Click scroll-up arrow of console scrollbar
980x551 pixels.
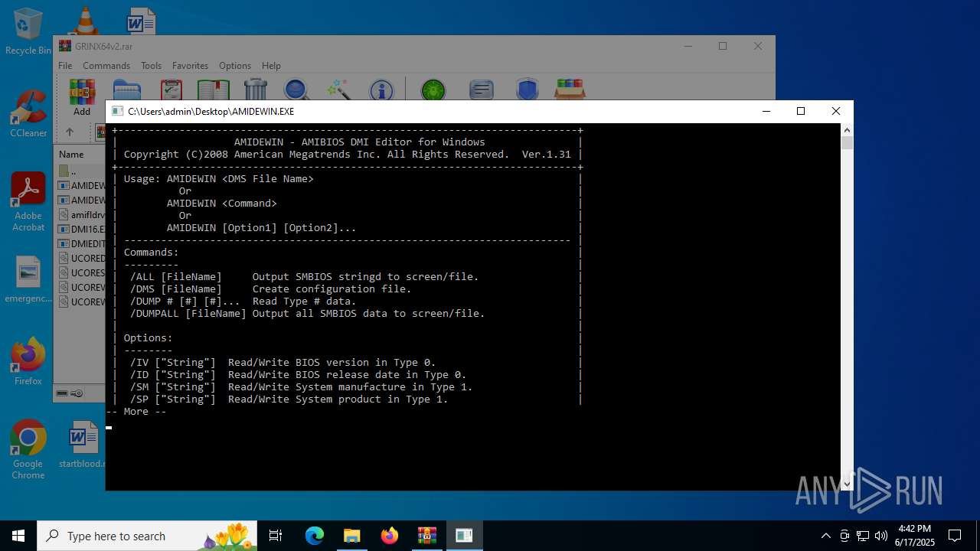click(847, 130)
